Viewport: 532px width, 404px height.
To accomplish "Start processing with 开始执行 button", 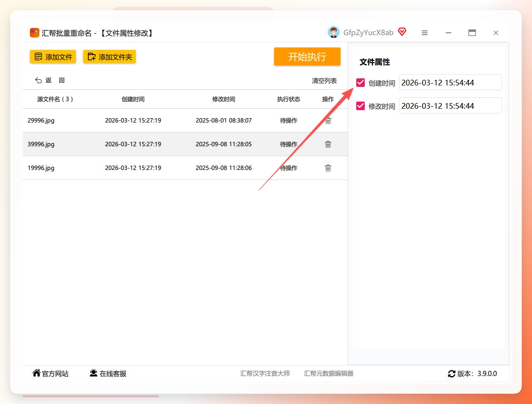I will (307, 56).
